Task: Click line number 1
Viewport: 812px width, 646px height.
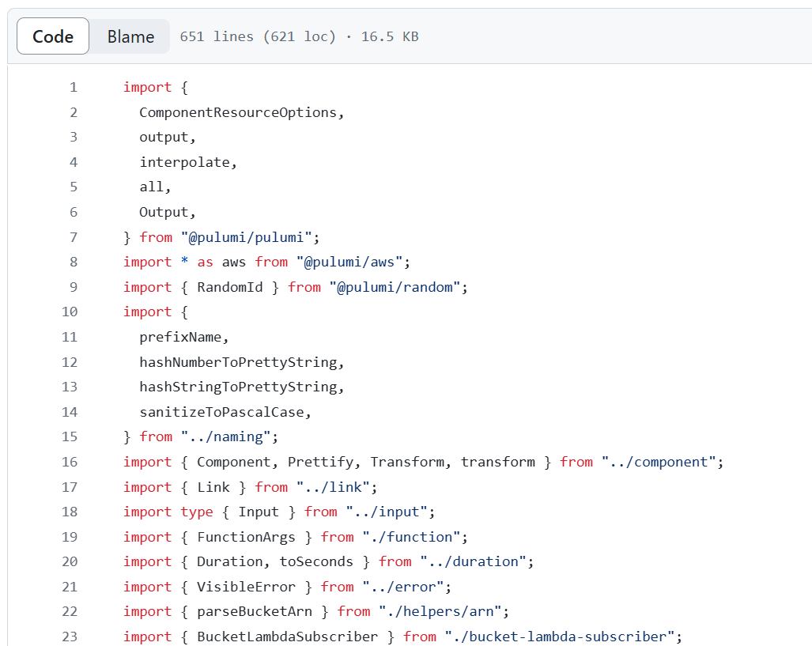Action: pos(73,87)
